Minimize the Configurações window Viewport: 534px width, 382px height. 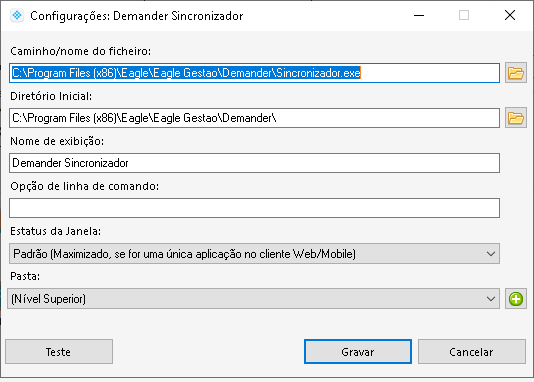tap(419, 15)
